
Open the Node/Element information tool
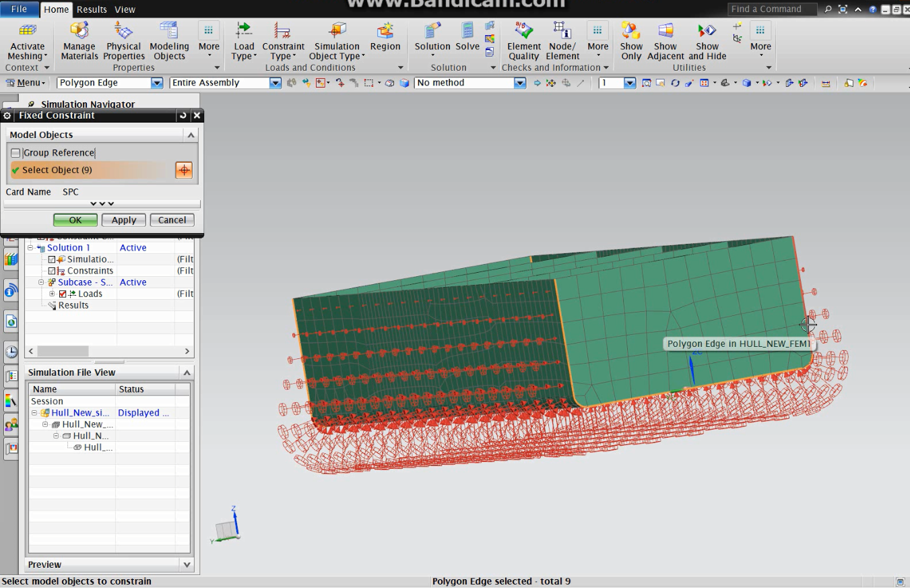point(562,41)
